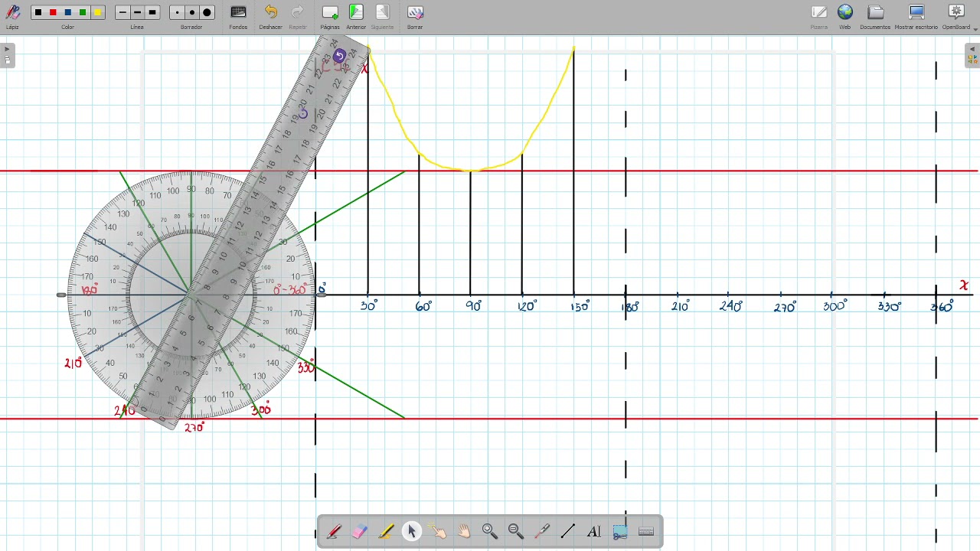980x551 pixels.
Task: Select the zoom out tool
Action: click(x=516, y=532)
